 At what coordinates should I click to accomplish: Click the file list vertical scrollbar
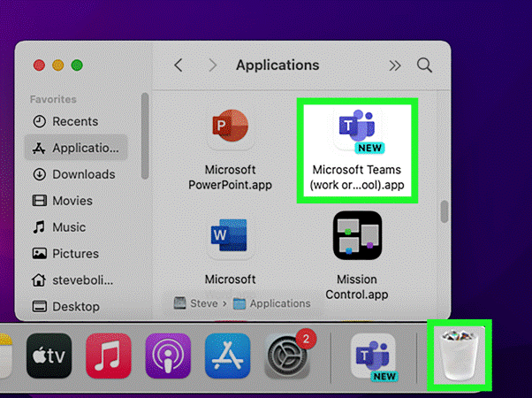coord(445,211)
